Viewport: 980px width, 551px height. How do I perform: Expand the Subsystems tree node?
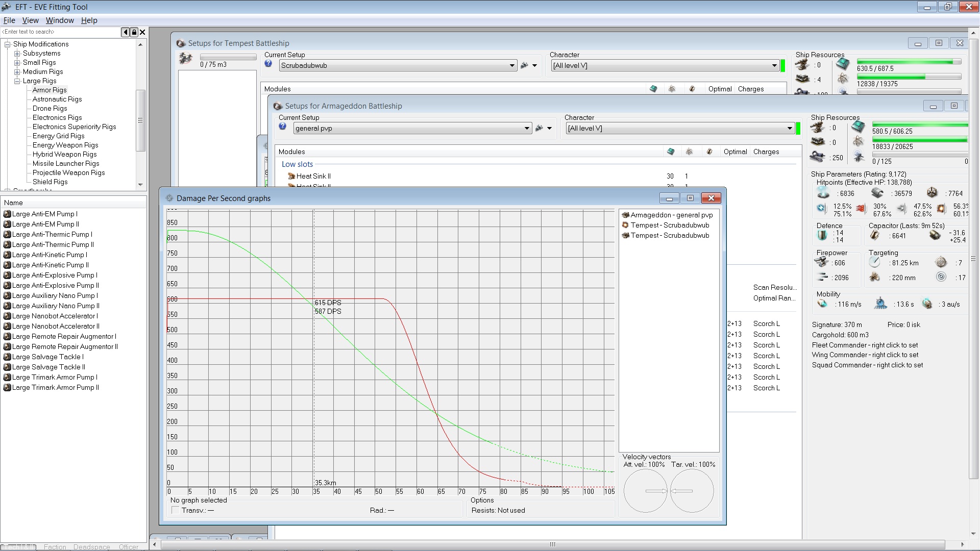(17, 54)
